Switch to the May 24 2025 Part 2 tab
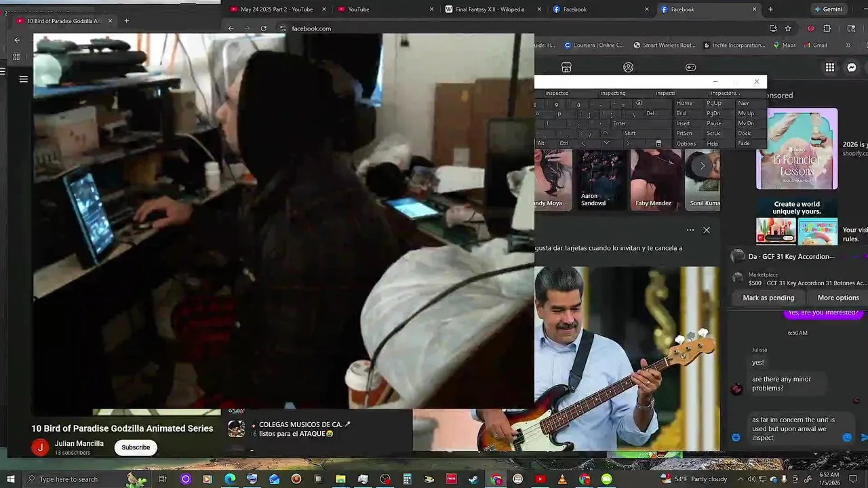 tap(277, 9)
